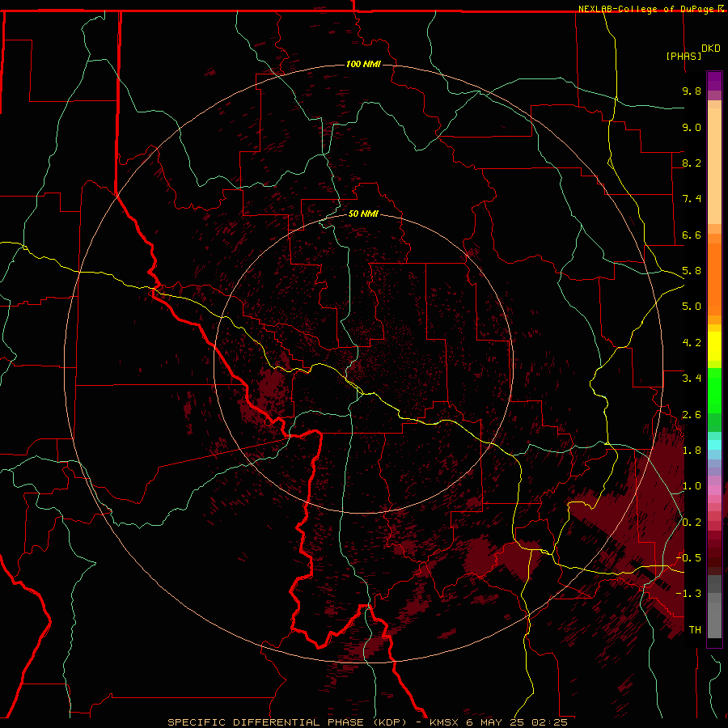The image size is (728, 728).
Task: Click the 1.0 scale value
Action: pyautogui.click(x=692, y=486)
